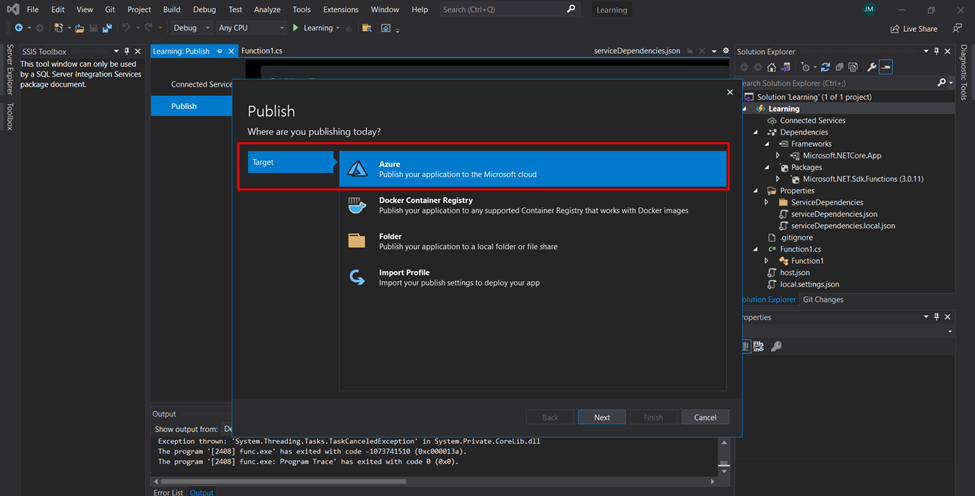This screenshot has width=975, height=496.
Task: Click Categorized icon in Properties panel
Action: pos(746,347)
